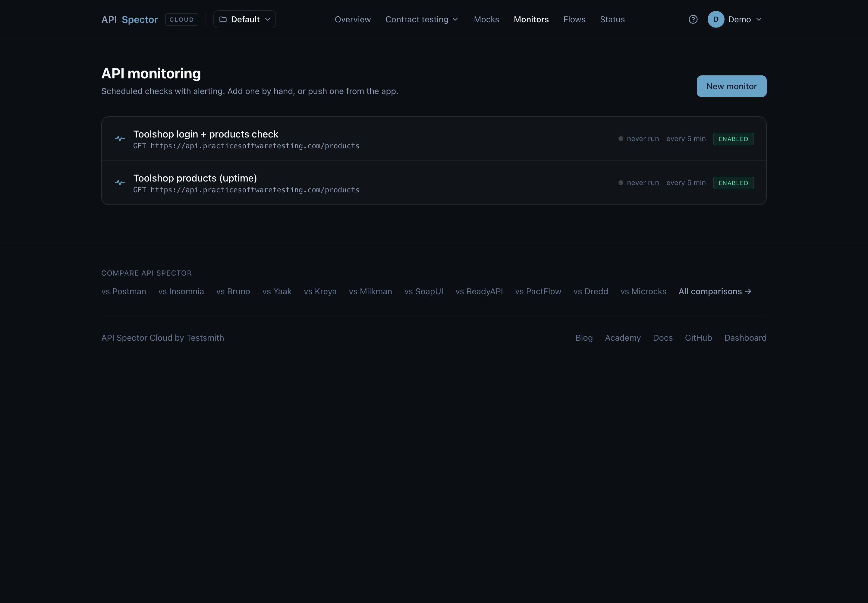868x603 pixels.
Task: Click pulse icon of login + products check monitor
Action: 120,139
